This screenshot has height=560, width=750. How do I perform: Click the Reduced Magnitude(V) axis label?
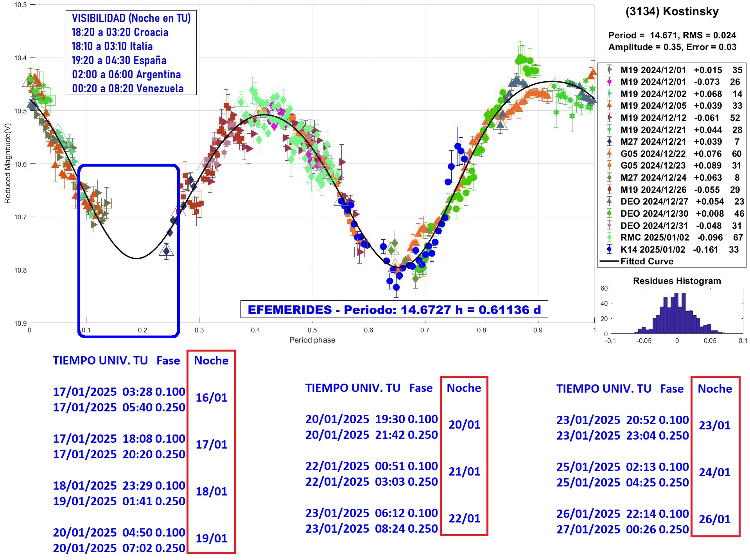point(7,163)
